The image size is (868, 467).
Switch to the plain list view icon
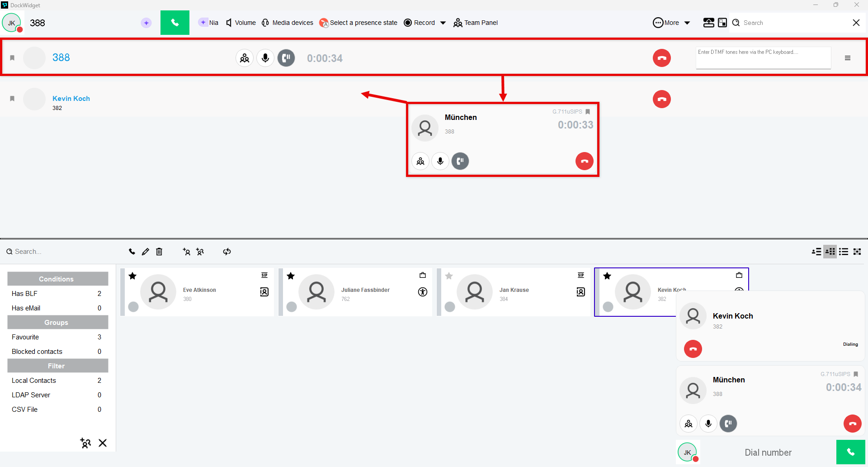[x=844, y=252]
